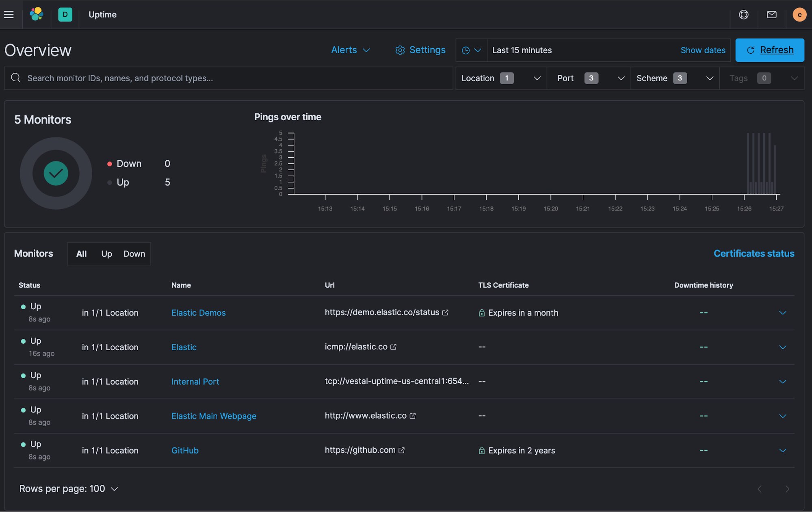This screenshot has width=812, height=512.
Task: Open the Elastic Main Webpage monitor
Action: [x=214, y=416]
